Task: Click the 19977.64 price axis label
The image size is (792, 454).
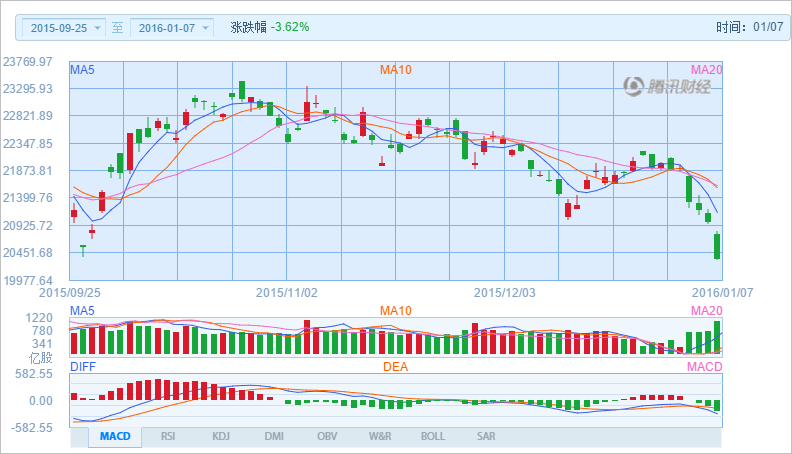Action: coord(28,280)
